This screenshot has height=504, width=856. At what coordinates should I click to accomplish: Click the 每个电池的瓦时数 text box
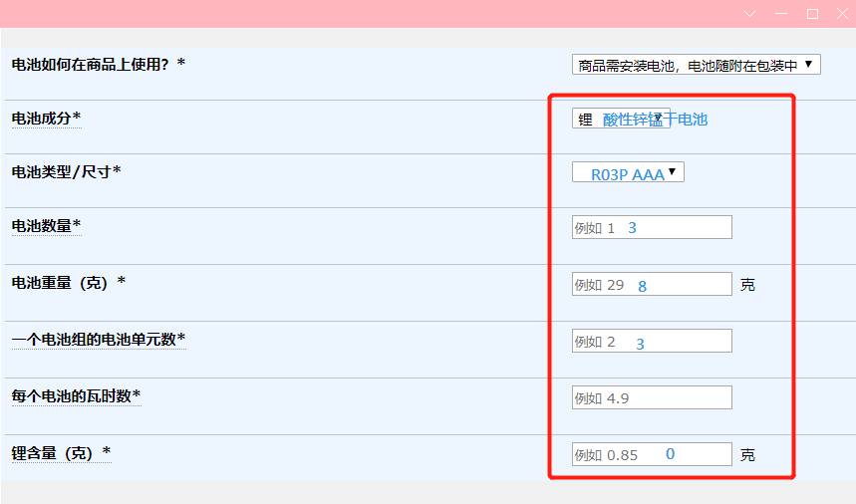click(652, 398)
